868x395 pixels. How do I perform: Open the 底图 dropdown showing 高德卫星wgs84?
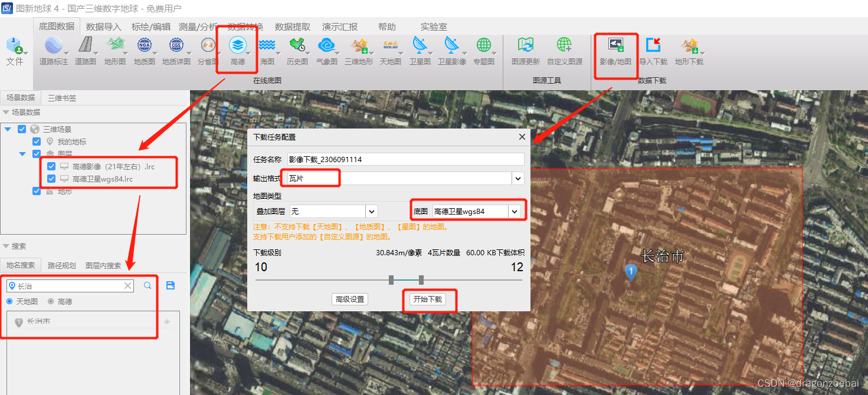point(515,211)
